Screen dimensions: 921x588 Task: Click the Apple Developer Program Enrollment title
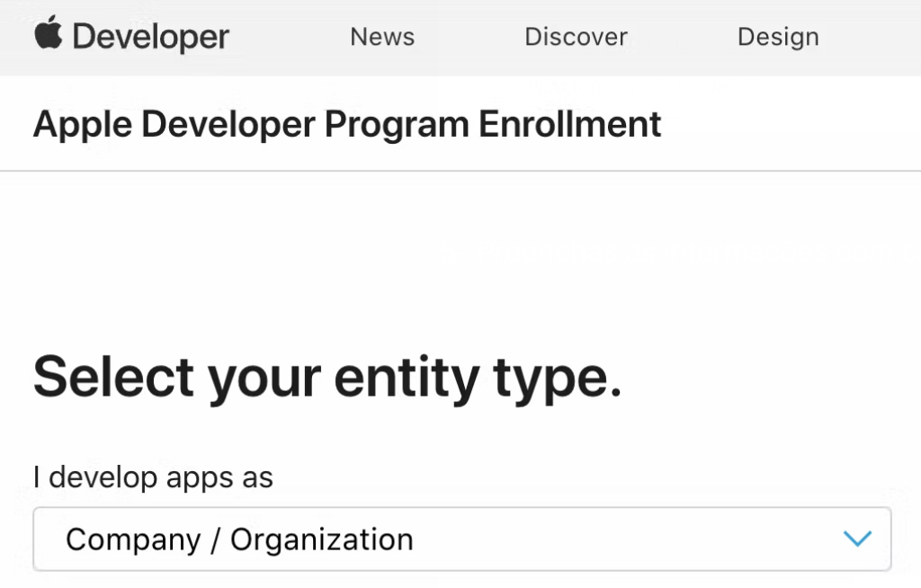click(x=347, y=124)
